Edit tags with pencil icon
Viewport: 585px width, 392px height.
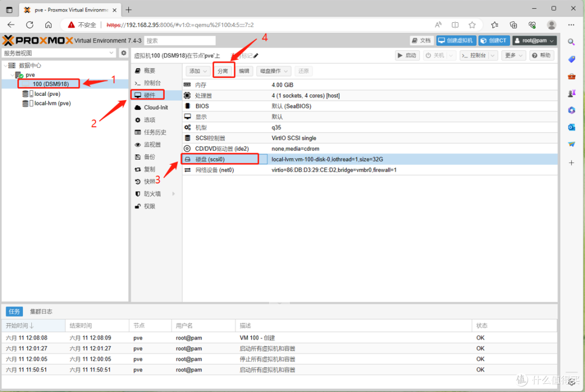point(256,56)
